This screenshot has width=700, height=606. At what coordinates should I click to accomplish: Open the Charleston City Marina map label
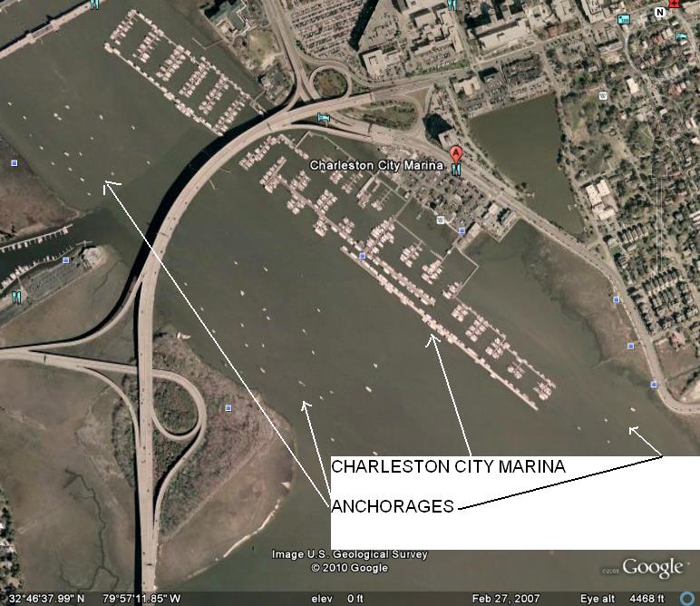pyautogui.click(x=376, y=165)
